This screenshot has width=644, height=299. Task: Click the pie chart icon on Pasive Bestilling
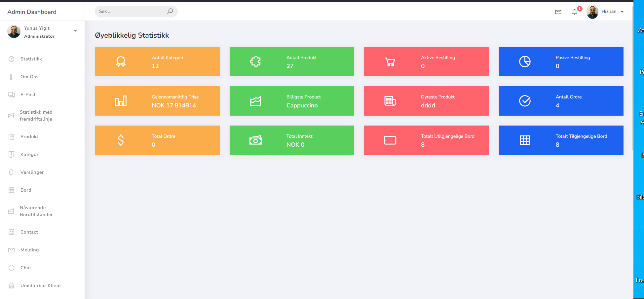point(525,62)
